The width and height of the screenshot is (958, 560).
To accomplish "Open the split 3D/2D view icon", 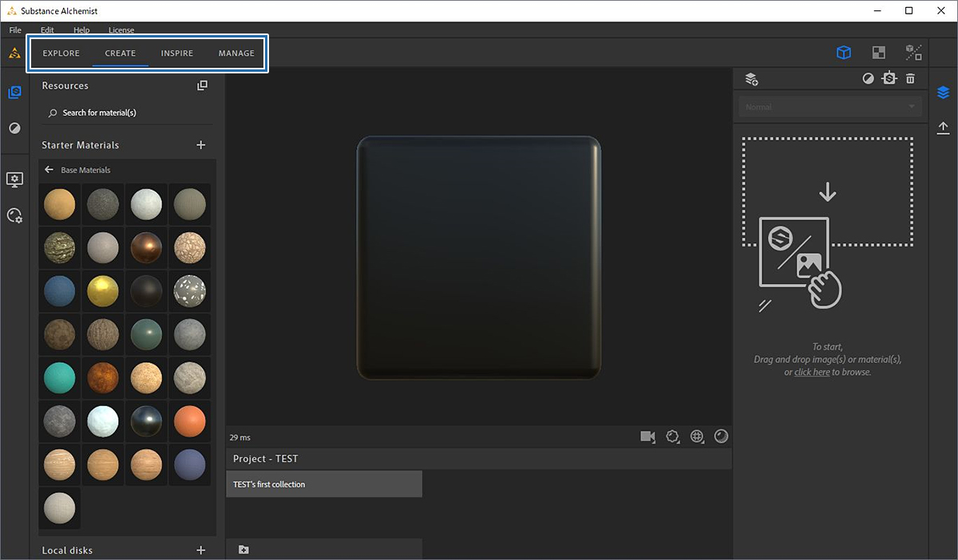I will [914, 53].
